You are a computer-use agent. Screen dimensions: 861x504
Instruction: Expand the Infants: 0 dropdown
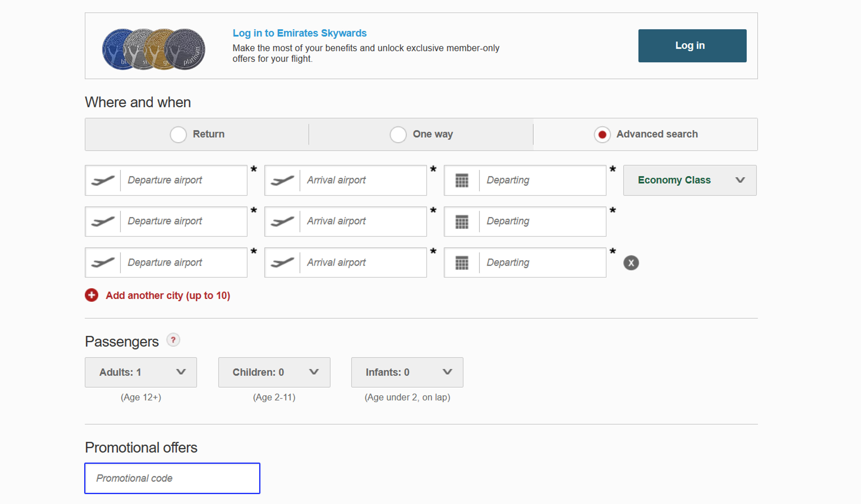[x=407, y=372]
